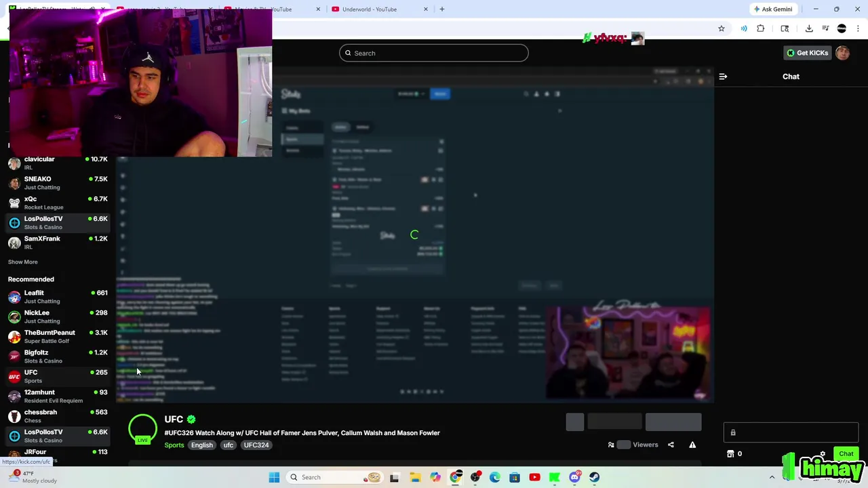The height and width of the screenshot is (488, 868).
Task: Open the chat shop icon
Action: click(x=730, y=454)
